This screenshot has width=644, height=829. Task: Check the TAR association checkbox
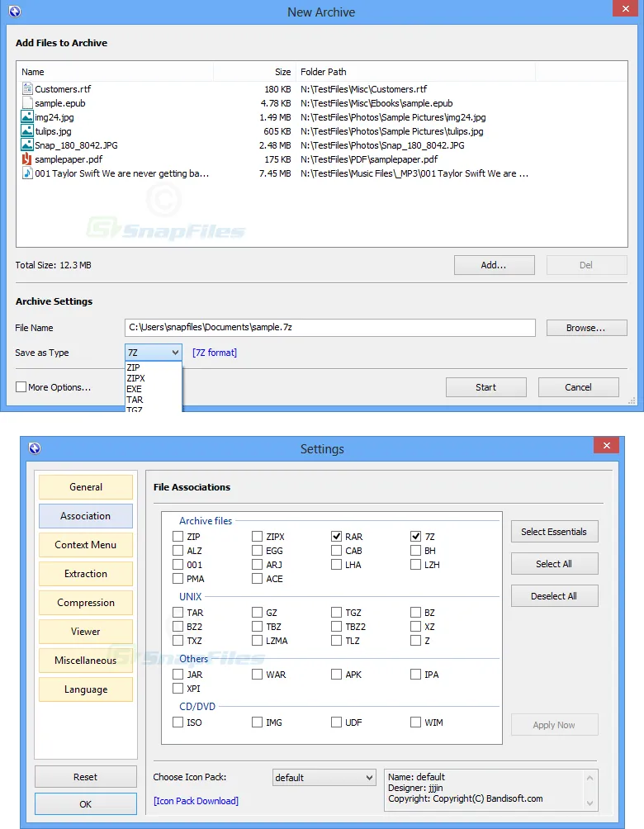click(x=178, y=612)
